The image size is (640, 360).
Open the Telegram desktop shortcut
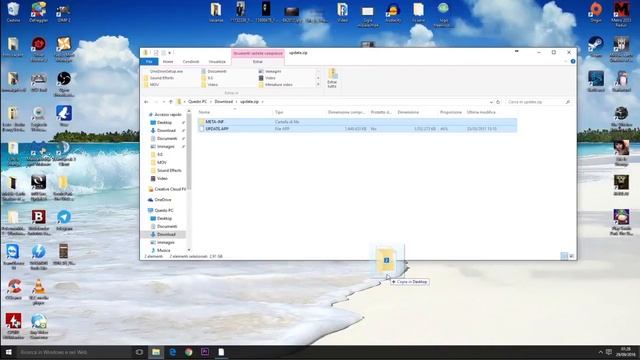point(64,220)
